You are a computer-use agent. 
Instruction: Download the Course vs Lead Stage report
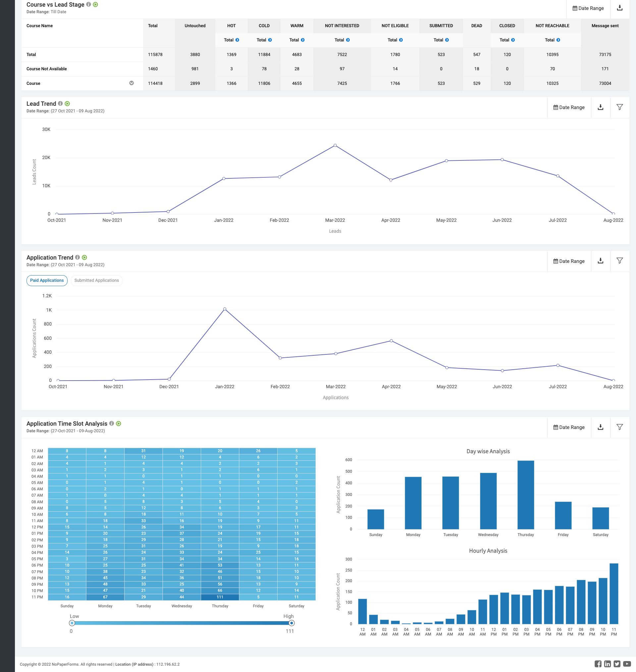click(619, 8)
